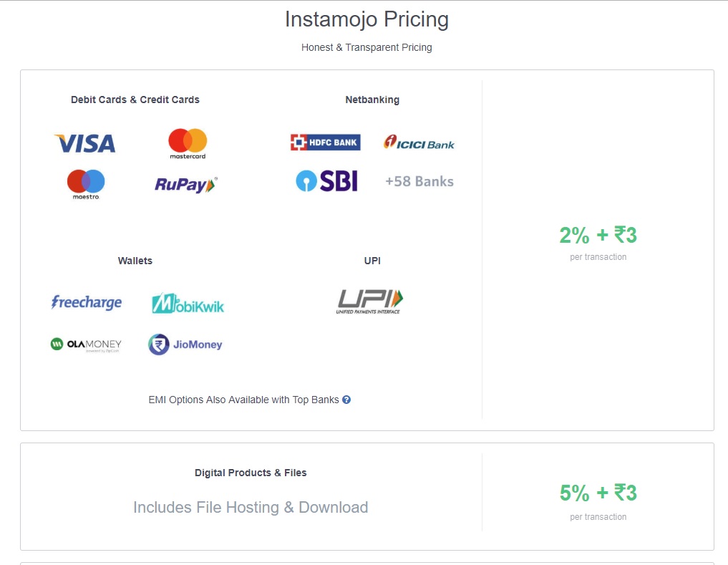Click the 'Debit Cards & Credit Cards' heading
Screen dimensions: 728x565
click(135, 100)
